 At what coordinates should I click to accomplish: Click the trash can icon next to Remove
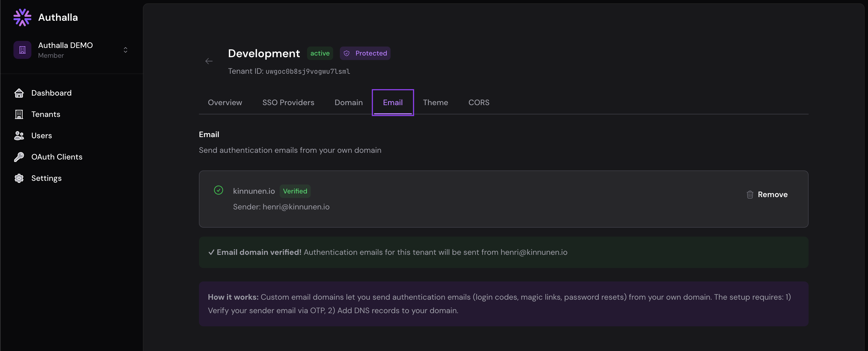[x=750, y=195]
